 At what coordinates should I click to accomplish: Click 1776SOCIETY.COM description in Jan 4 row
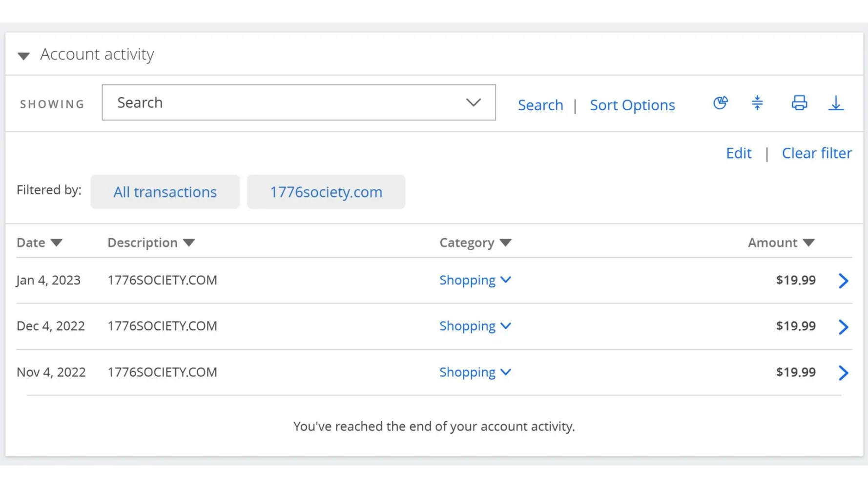pyautogui.click(x=162, y=280)
